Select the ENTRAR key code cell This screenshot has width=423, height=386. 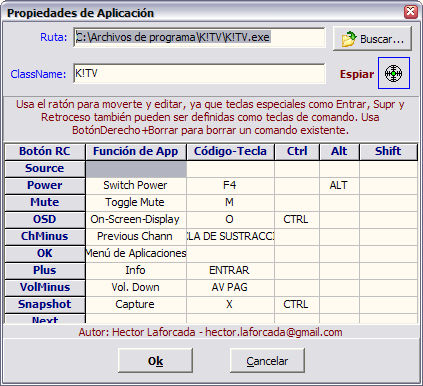point(230,271)
